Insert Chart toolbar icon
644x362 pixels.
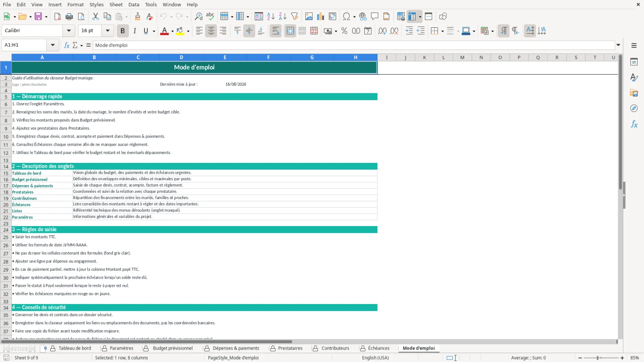[320, 16]
